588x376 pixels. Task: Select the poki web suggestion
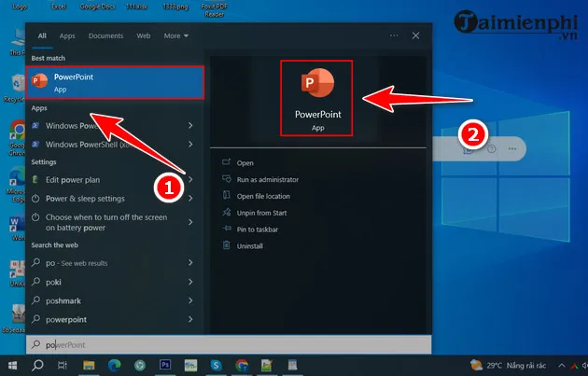[x=53, y=282]
